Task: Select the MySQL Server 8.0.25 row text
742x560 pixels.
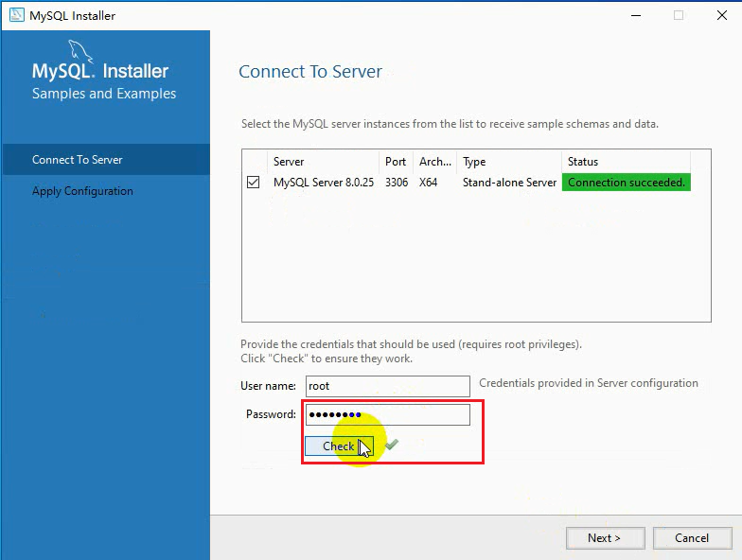Action: point(324,183)
